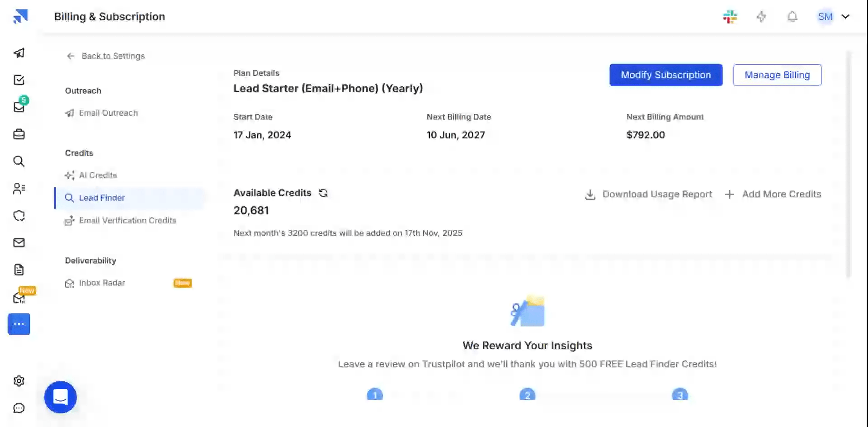Open Email Verification Credits

tap(121, 221)
